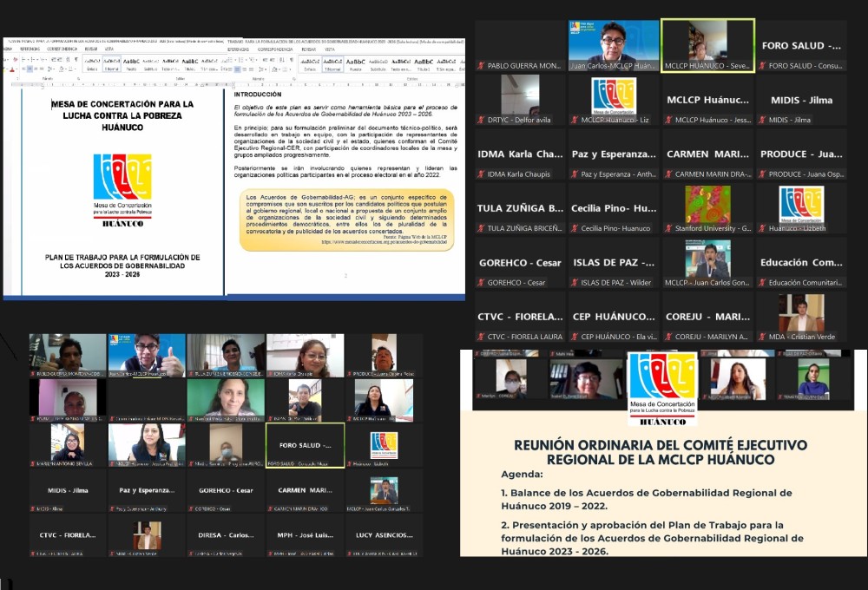Click muted mic icon next to IDMA Karla Chaupis
Image resolution: width=868 pixels, height=590 pixels.
(x=481, y=174)
